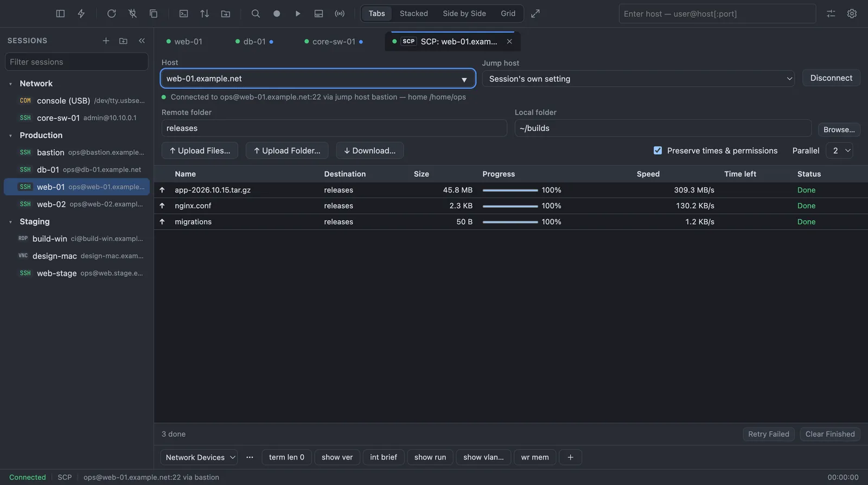Click the reconnect refresh icon

coord(111,14)
